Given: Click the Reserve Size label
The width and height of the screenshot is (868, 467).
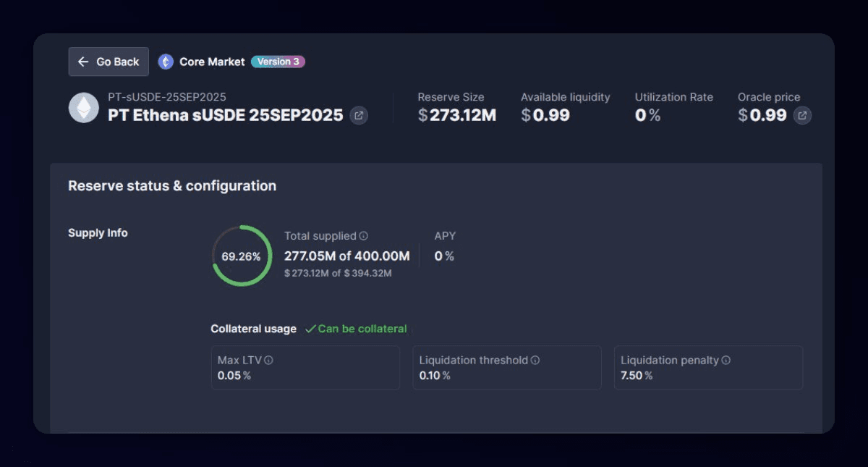Looking at the screenshot, I should click(451, 97).
